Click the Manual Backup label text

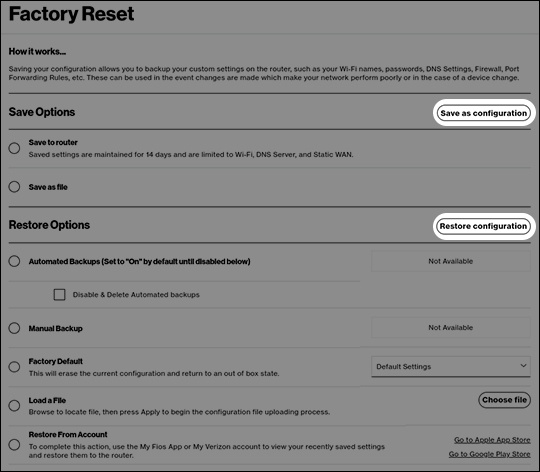55,328
